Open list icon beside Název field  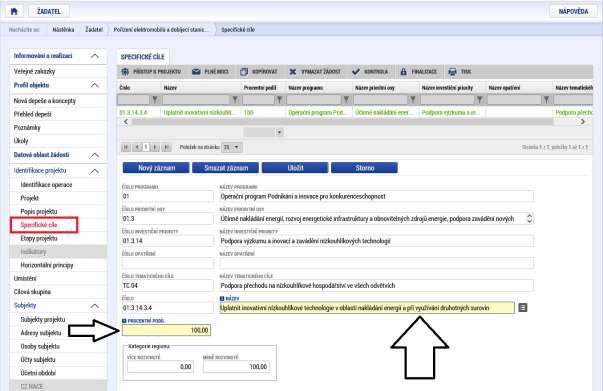click(523, 308)
